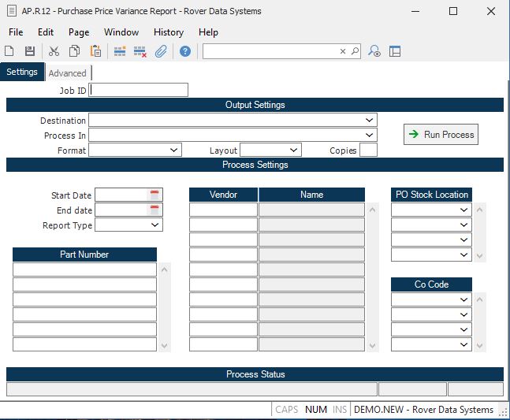Switch to the Advanced tab
The width and height of the screenshot is (510, 420).
click(67, 73)
